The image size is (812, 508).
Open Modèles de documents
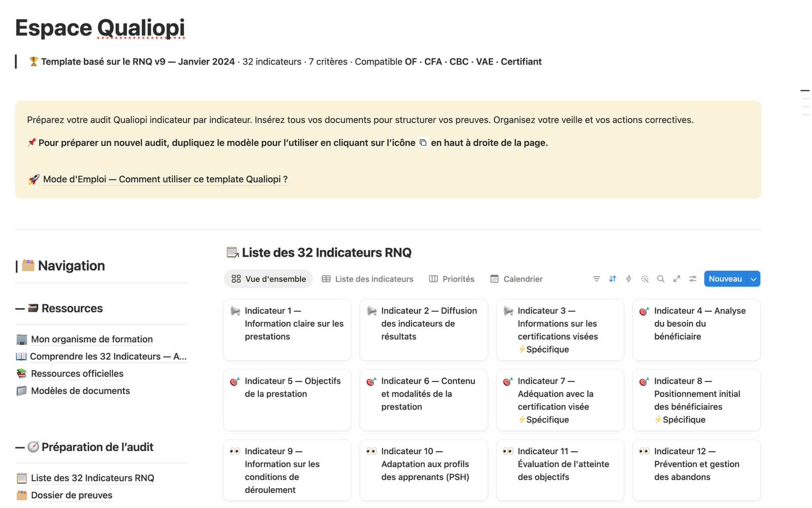80,391
